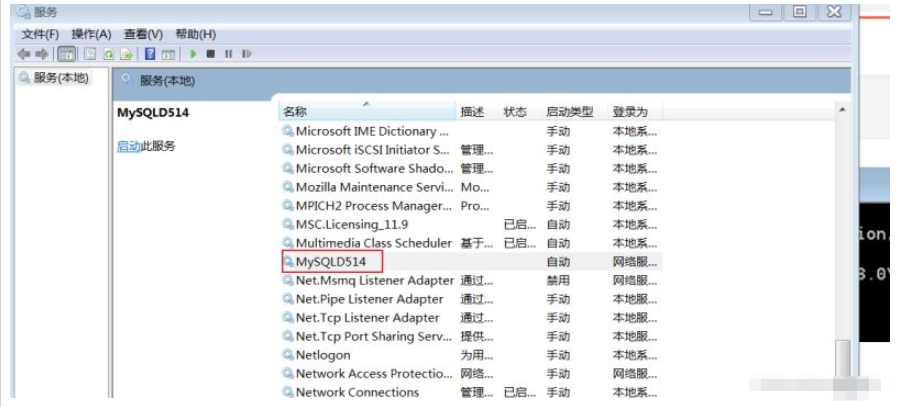Sort by the 名称 column header
The height and width of the screenshot is (407, 907).
tap(368, 112)
